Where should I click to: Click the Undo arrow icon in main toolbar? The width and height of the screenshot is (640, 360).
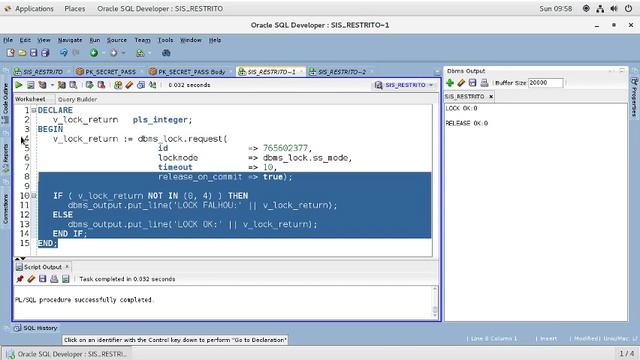click(63, 53)
